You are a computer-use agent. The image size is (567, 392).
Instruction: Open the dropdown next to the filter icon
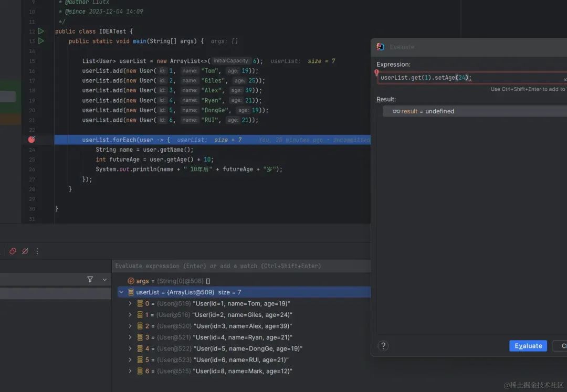pyautogui.click(x=104, y=279)
